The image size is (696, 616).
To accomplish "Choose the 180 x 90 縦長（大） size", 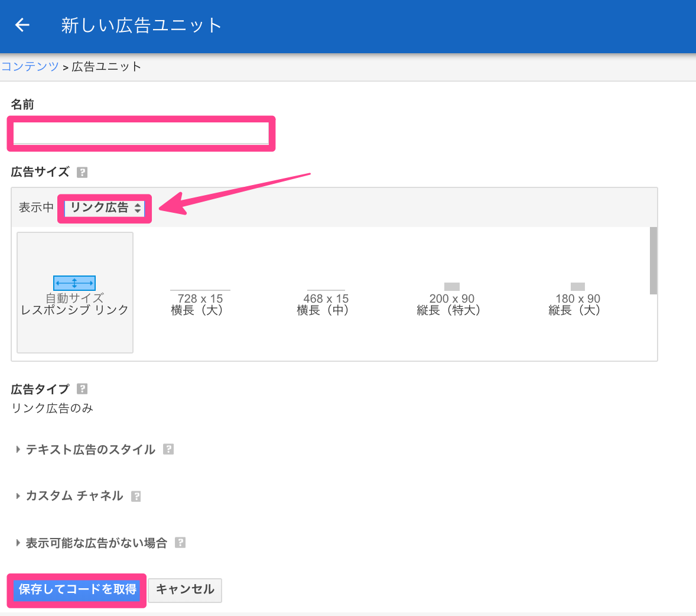I will click(577, 299).
